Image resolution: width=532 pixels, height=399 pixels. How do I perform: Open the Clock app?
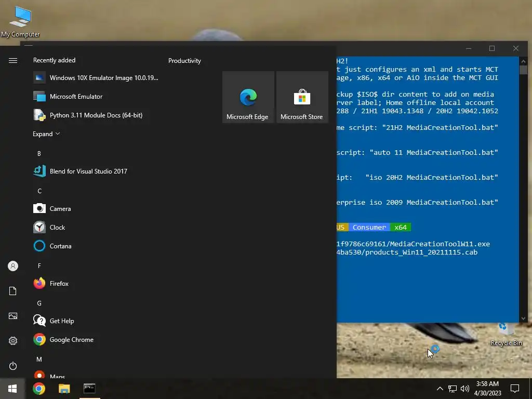(x=96, y=227)
